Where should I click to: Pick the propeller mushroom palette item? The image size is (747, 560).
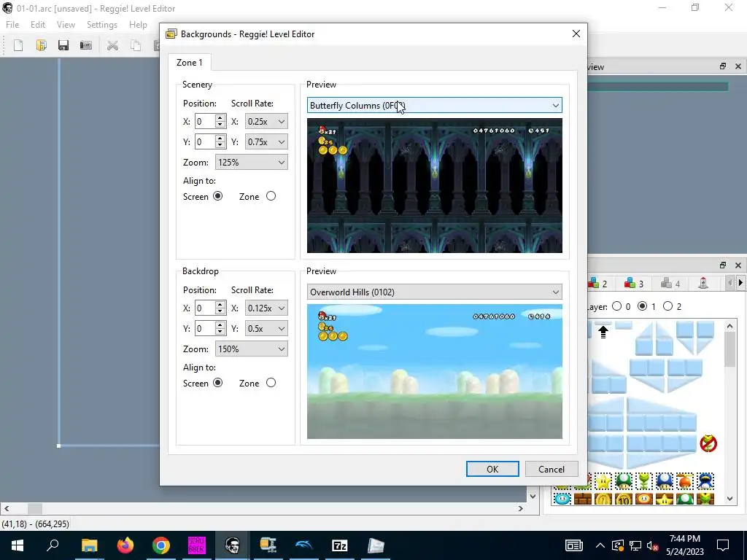click(x=685, y=481)
